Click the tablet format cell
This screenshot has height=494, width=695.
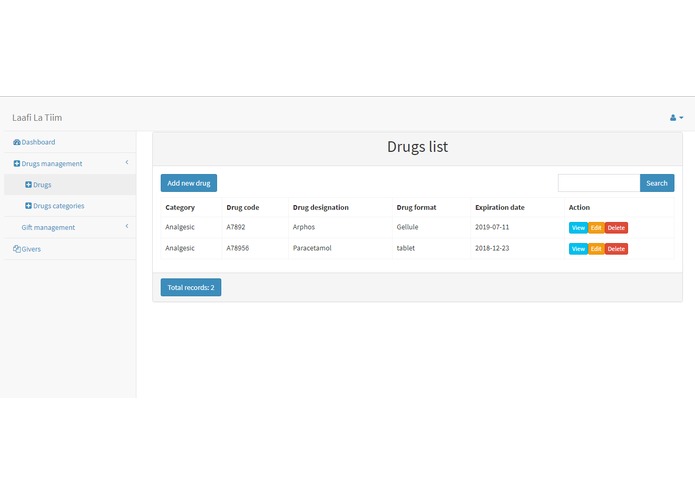click(x=406, y=248)
